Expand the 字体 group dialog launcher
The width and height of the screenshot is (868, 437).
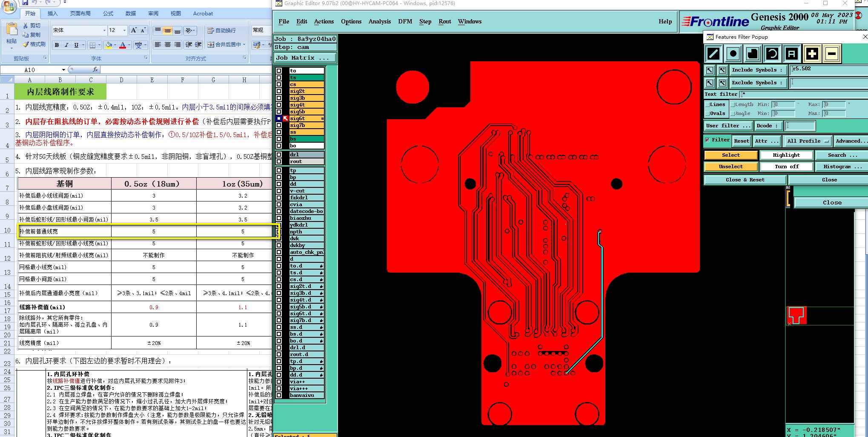tap(146, 58)
